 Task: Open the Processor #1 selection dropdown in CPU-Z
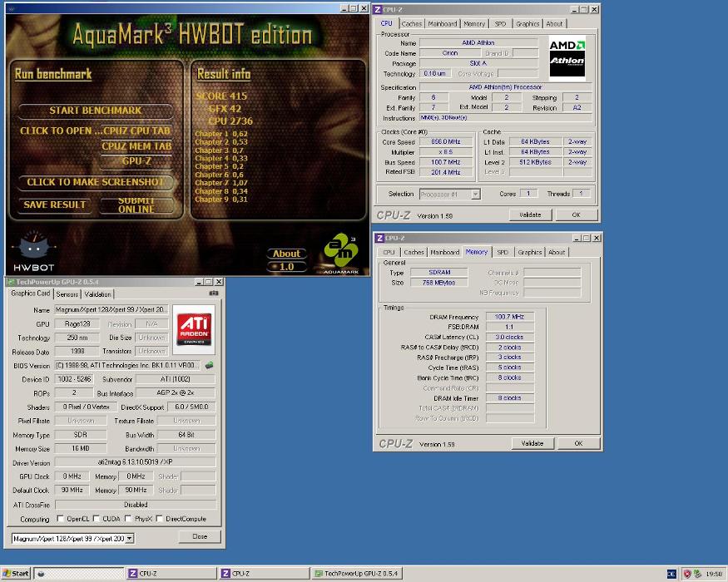475,194
